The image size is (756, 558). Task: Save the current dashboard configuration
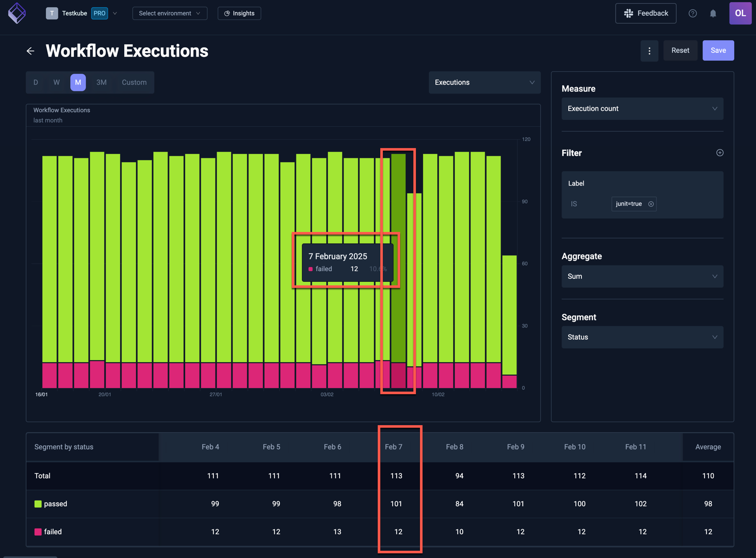tap(718, 50)
